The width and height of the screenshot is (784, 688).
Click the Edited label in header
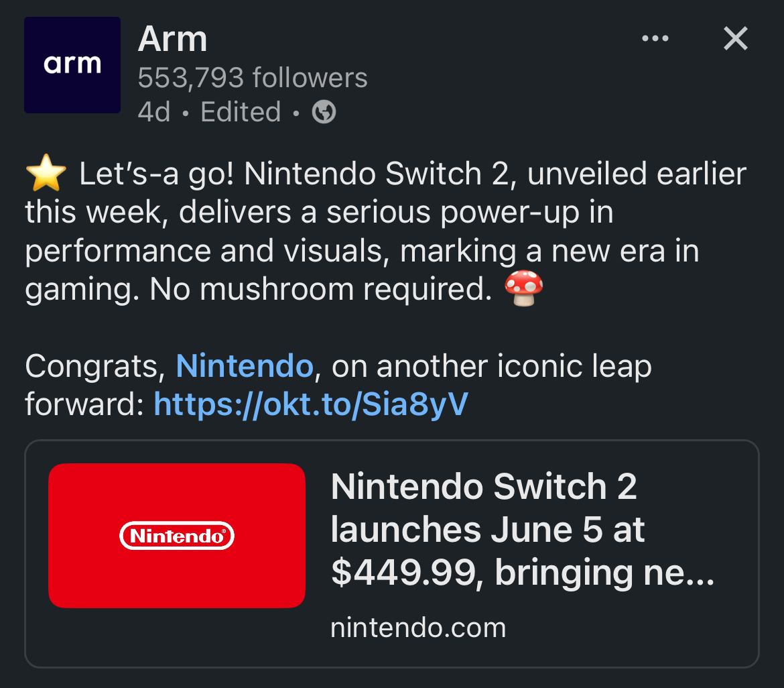coord(241,111)
